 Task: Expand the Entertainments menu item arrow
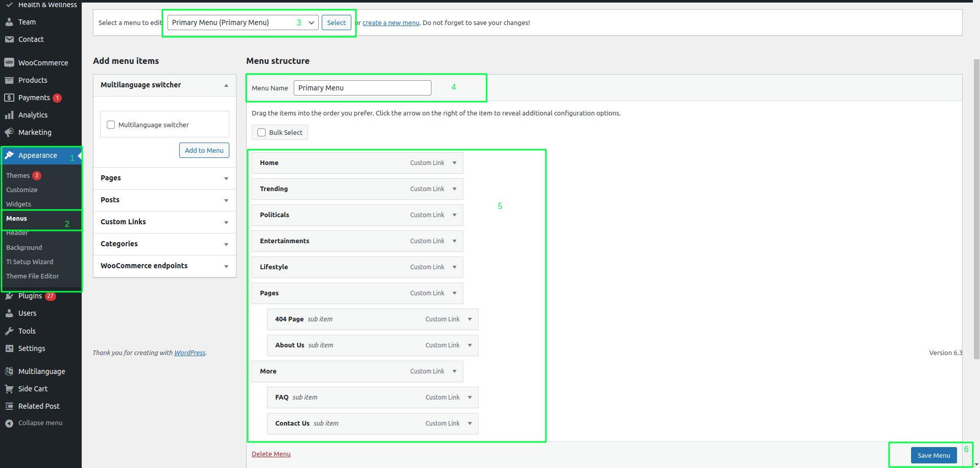[455, 241]
